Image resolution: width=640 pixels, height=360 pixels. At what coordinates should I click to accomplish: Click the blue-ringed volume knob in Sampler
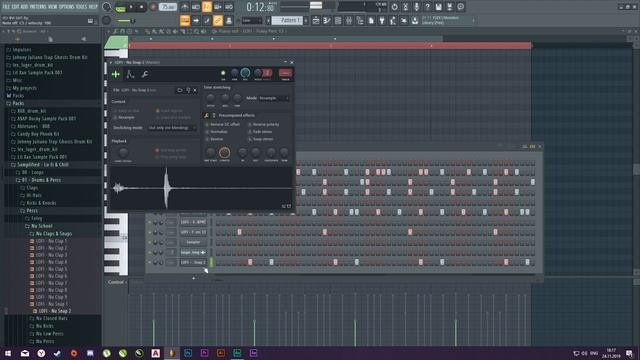245,73
